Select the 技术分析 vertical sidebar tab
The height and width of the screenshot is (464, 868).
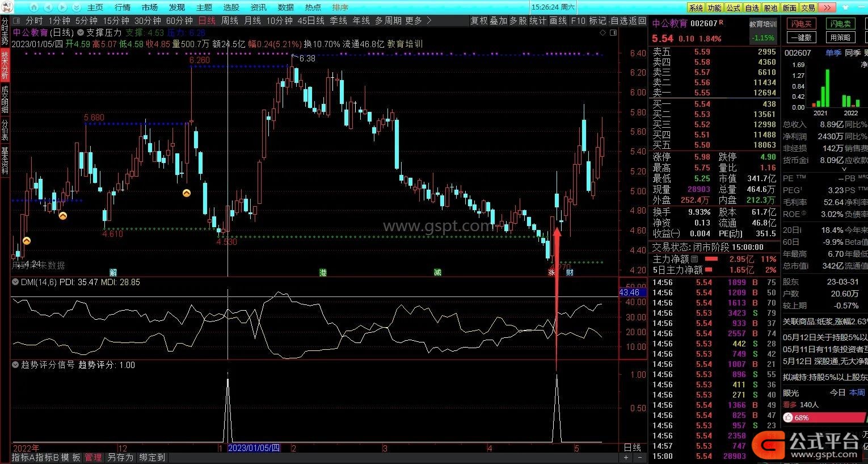[5, 65]
